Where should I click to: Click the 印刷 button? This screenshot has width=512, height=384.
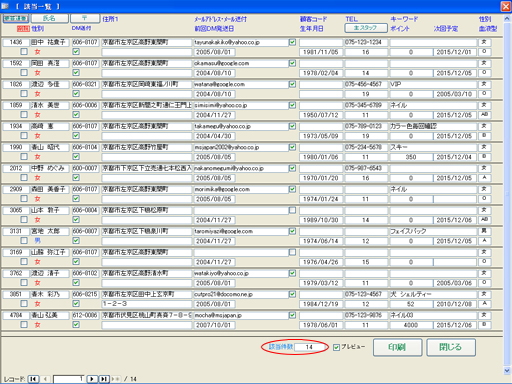pyautogui.click(x=397, y=347)
